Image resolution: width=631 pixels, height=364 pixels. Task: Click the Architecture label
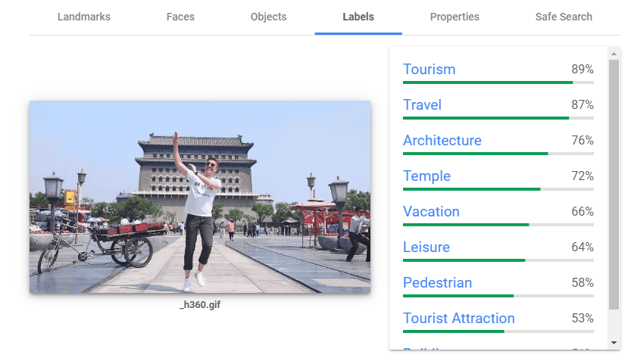[x=442, y=141]
